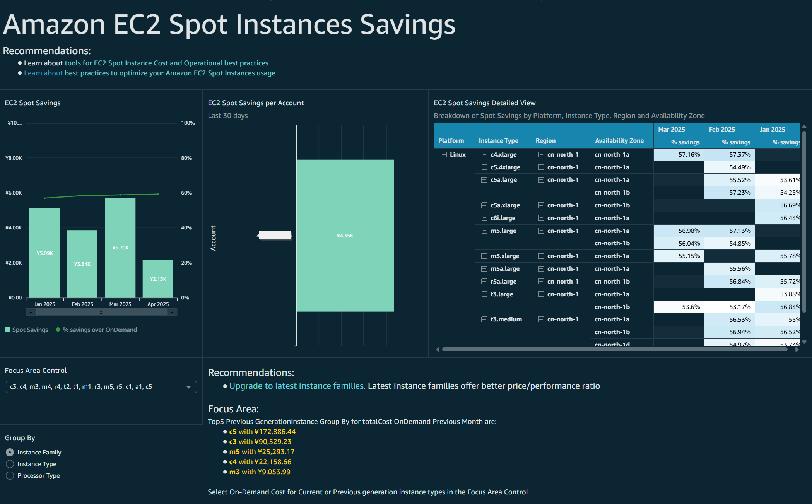Collapse the m5.large instance type row
Screen dimensions: 812x504
(484, 231)
